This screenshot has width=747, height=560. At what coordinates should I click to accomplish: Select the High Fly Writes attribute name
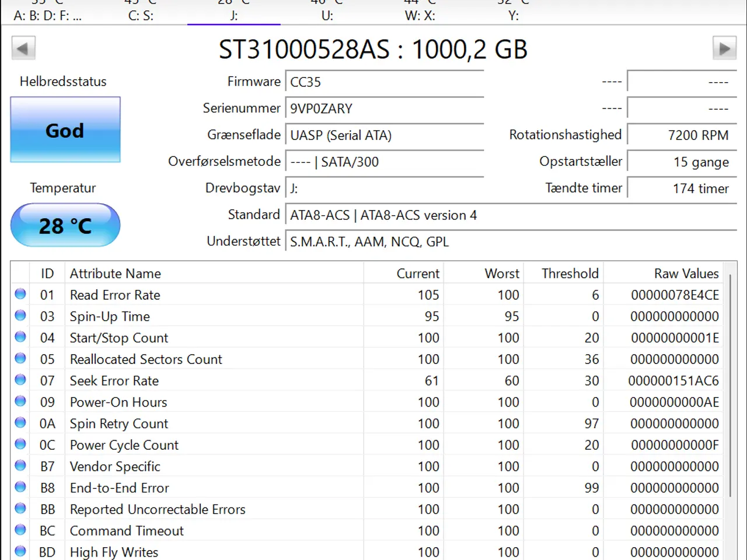(x=114, y=552)
